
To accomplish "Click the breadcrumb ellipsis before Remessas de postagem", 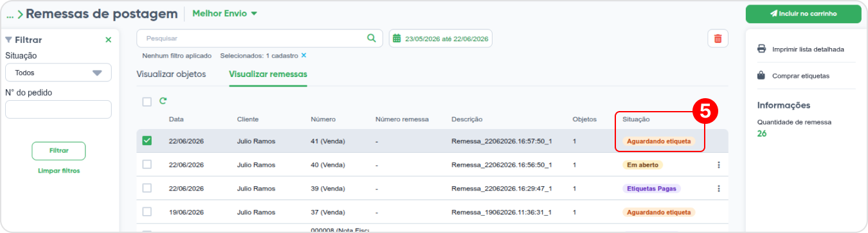I will coord(10,14).
